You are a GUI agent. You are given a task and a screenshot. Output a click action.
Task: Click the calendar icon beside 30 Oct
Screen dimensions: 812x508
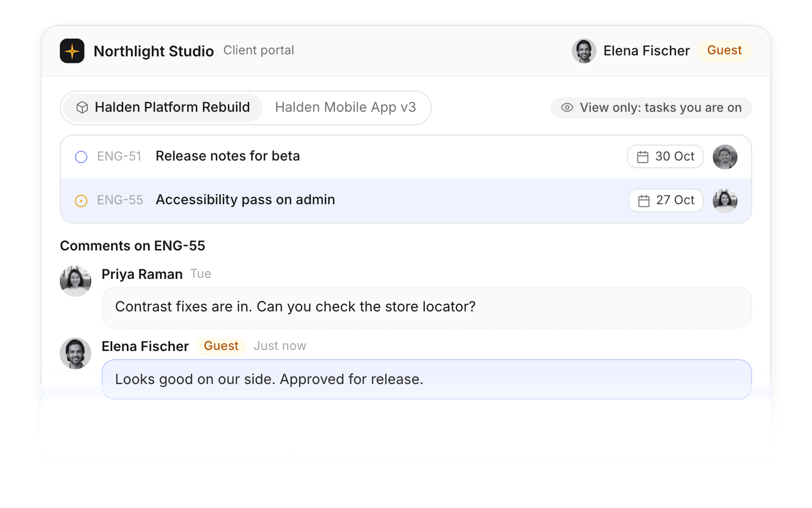[x=642, y=157]
